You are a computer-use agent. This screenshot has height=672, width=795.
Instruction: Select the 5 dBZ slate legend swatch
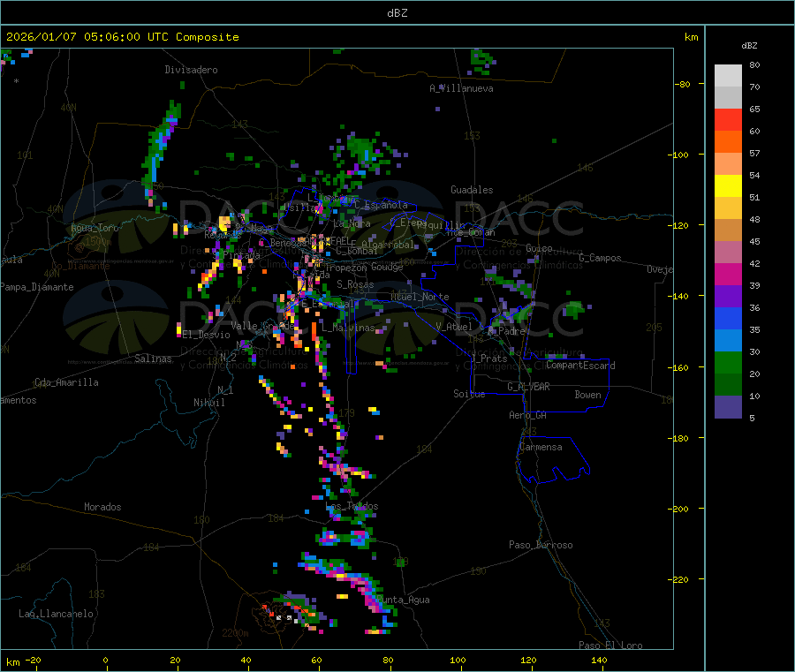coord(728,407)
